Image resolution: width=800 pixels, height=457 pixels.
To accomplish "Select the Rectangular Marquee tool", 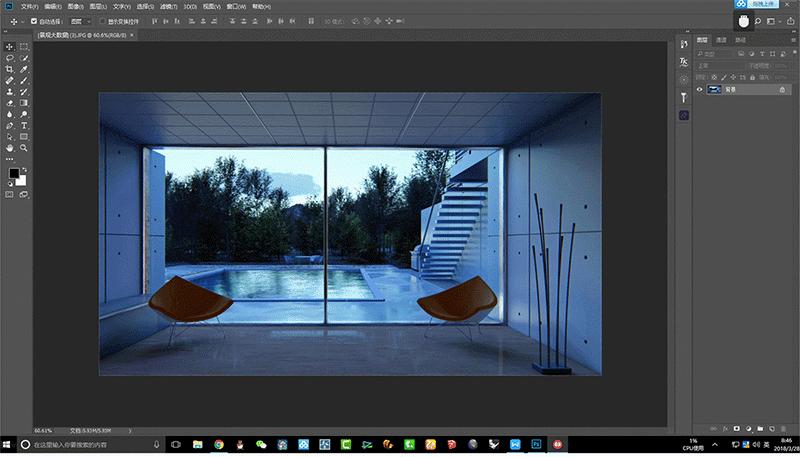I will (x=24, y=47).
